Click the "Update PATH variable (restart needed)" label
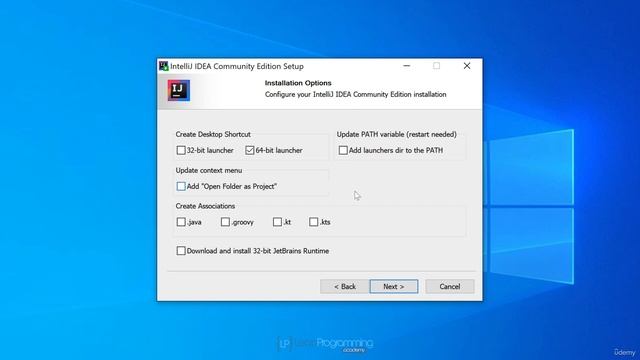The image size is (640, 360). coord(397,134)
